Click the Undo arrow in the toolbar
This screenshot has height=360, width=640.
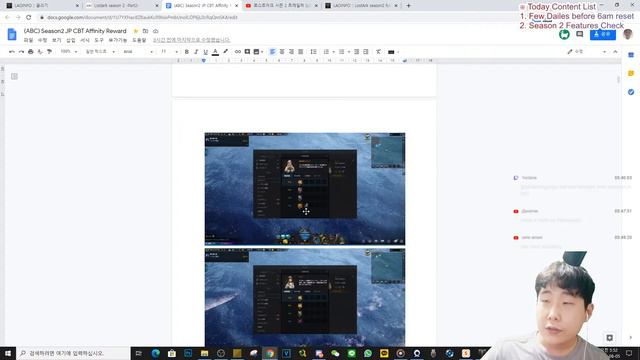[x=11, y=52]
